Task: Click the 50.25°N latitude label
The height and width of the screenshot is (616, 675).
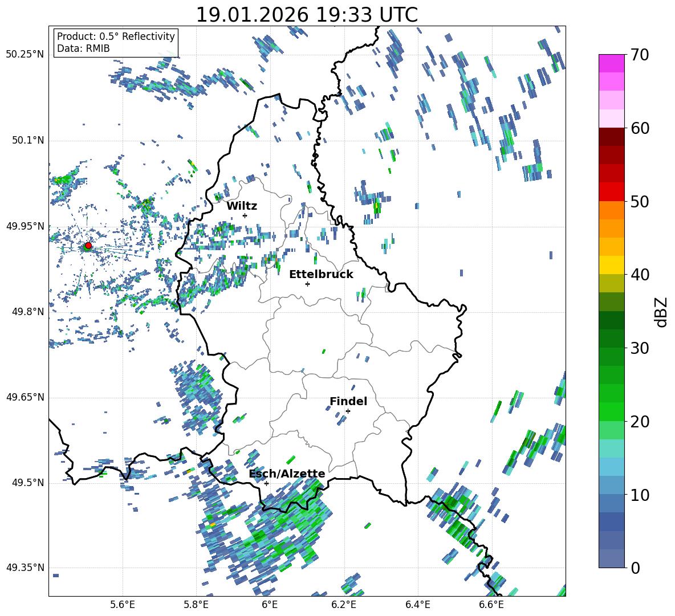Action: coord(25,55)
